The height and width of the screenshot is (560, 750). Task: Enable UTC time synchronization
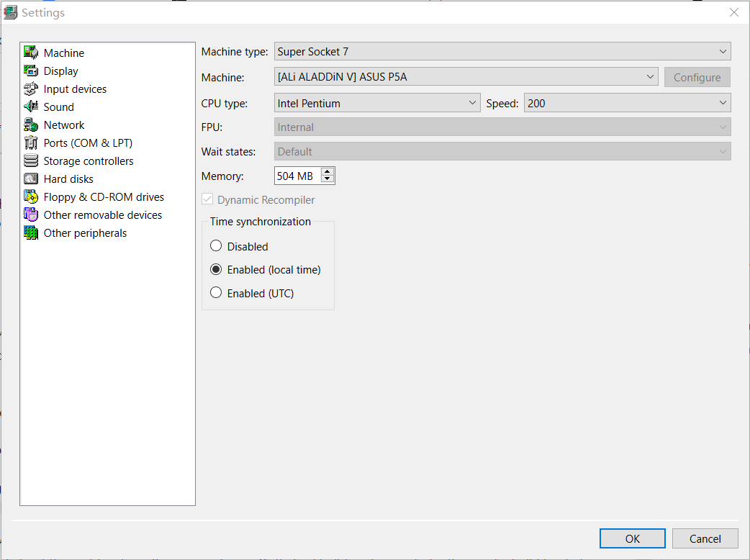coord(216,293)
